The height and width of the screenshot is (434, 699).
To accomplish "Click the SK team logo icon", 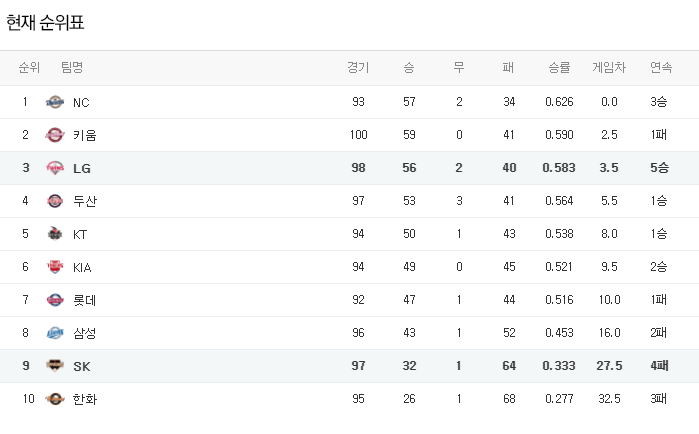I will pyautogui.click(x=55, y=366).
